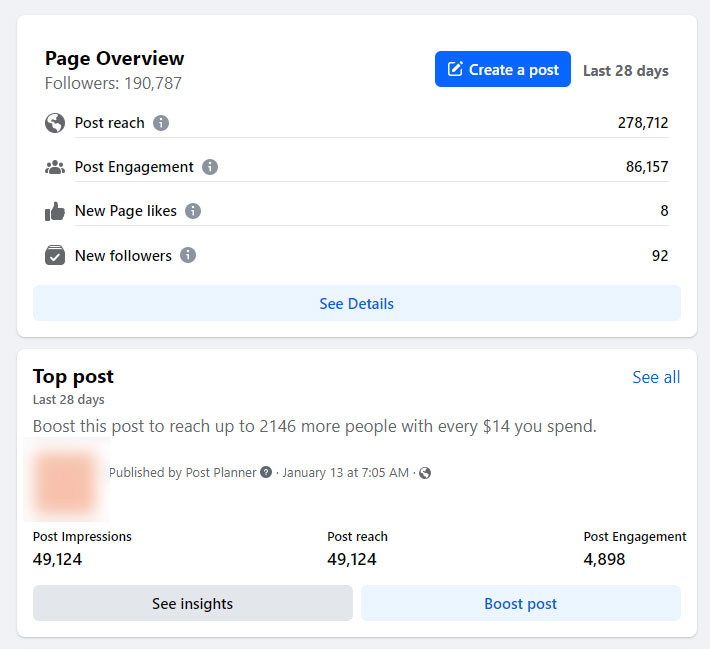Open the blurred top post thumbnail

pos(66,480)
